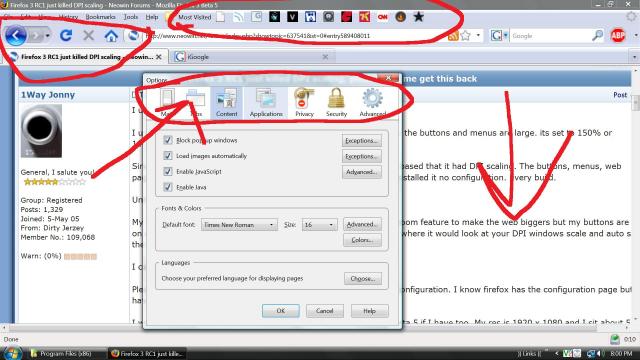This screenshot has height=360, width=640.
Task: Open the CNN bookmark icon
Action: (x=382, y=17)
